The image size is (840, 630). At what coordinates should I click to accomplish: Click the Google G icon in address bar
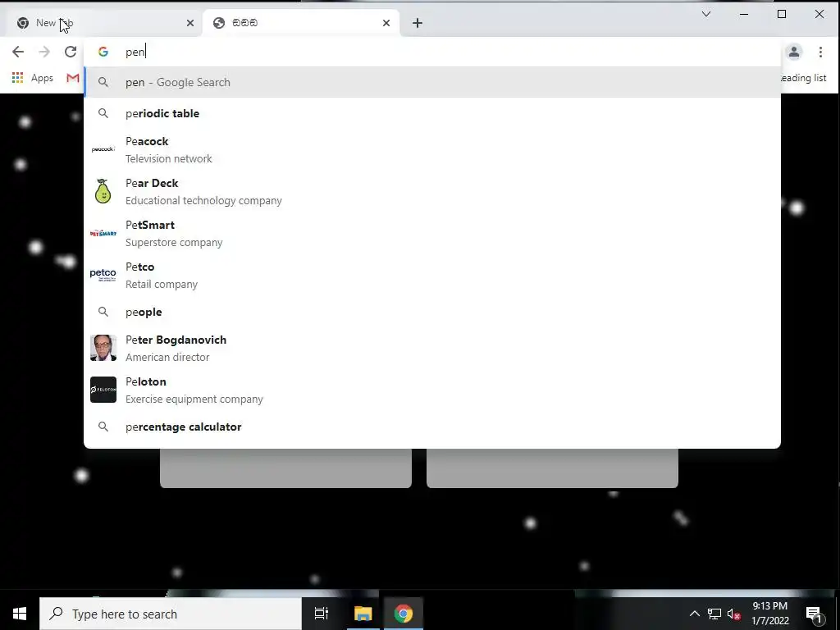click(103, 52)
